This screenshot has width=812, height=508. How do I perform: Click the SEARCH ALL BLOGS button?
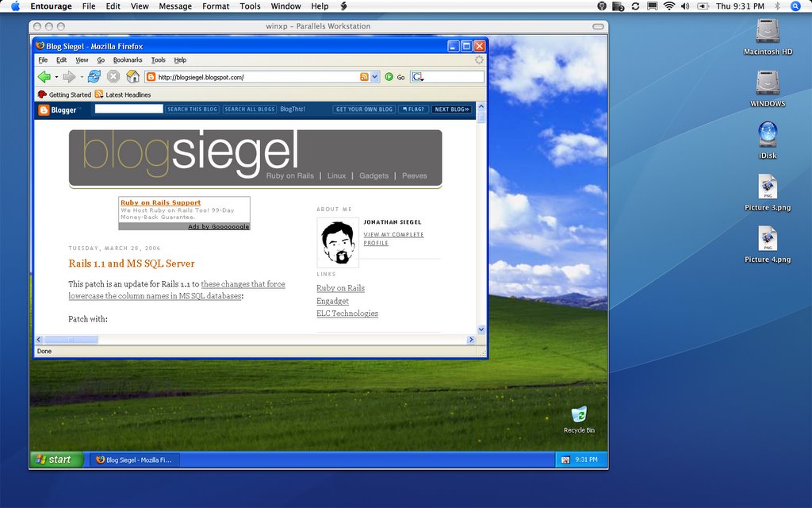[250, 110]
